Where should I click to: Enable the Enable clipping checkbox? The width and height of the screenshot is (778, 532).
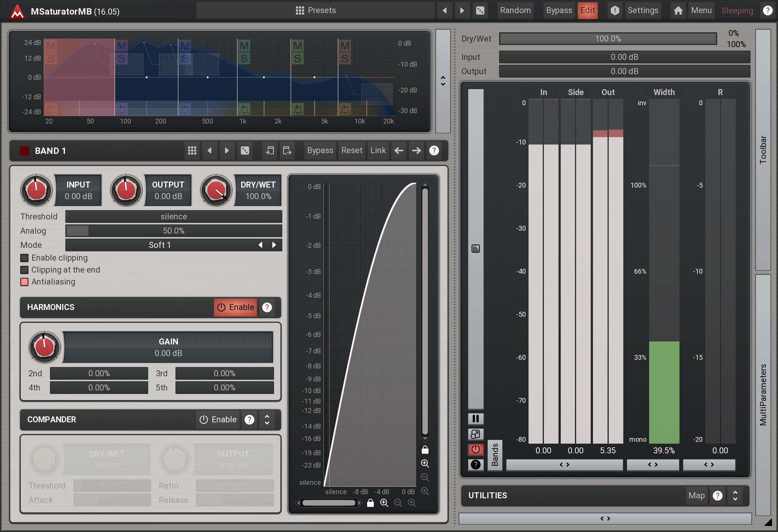24,258
